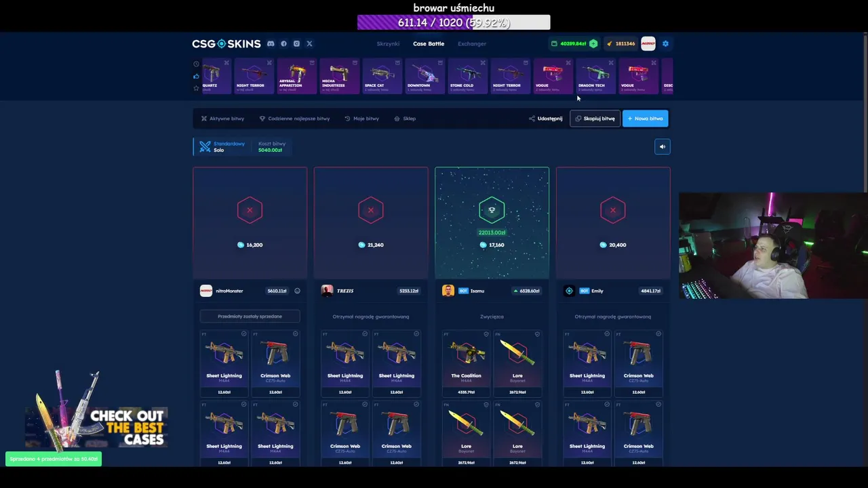Click the 22013.00zł winnings value

[492, 232]
